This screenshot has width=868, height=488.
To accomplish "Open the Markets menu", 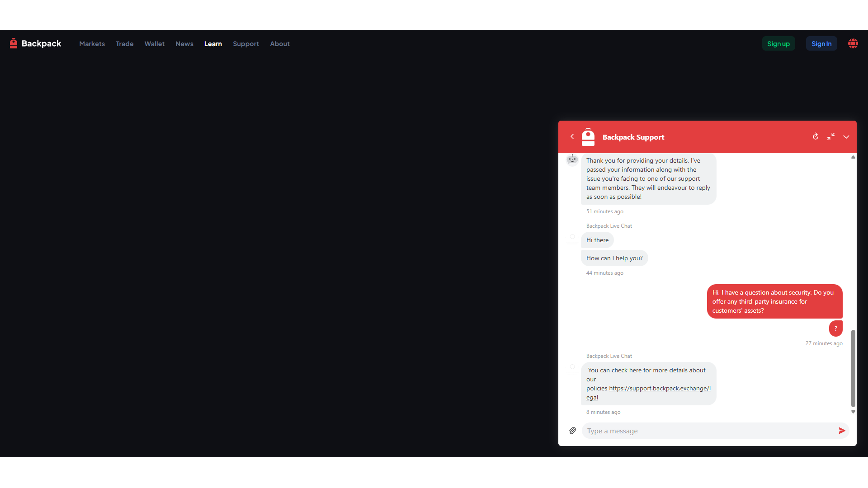I will (92, 44).
